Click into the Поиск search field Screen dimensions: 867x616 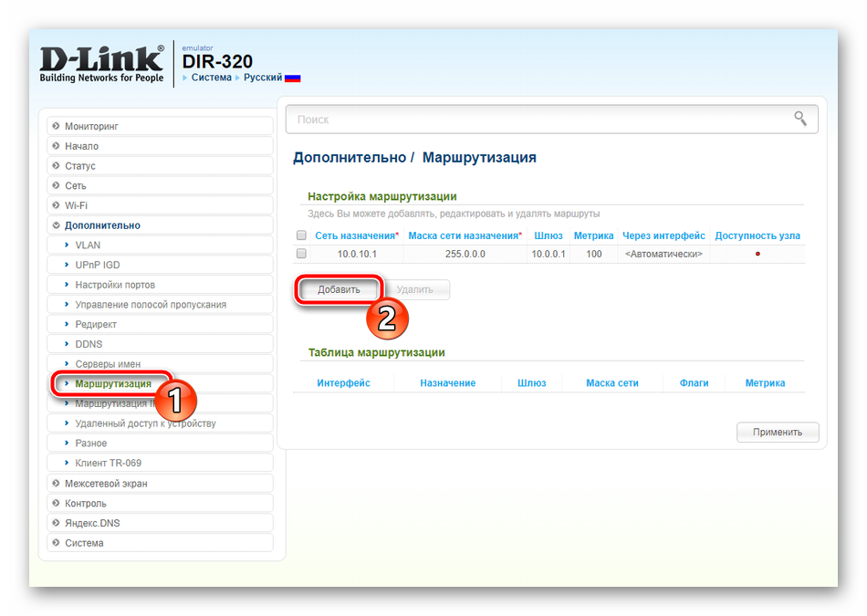552,120
